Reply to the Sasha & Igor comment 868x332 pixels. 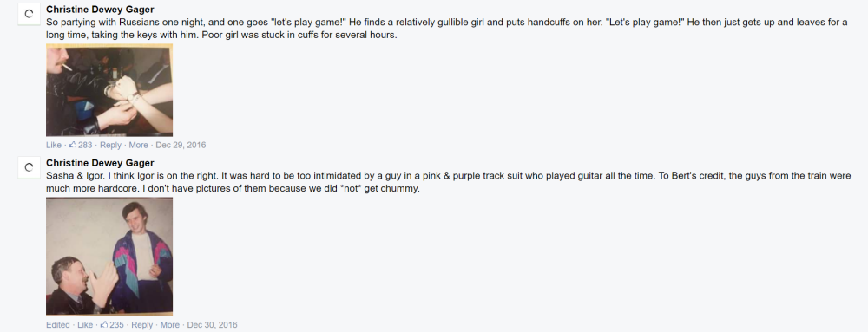pos(141,324)
